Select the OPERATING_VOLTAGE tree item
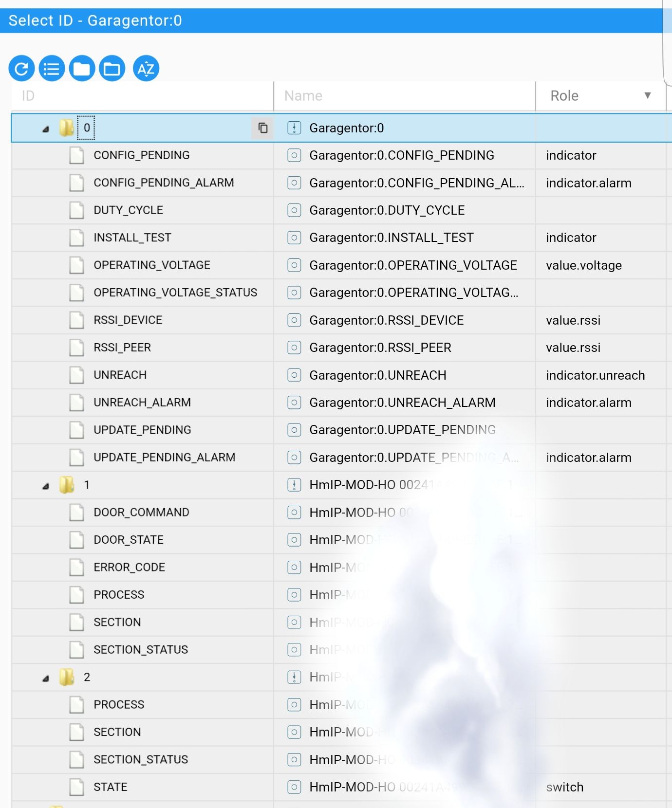 tap(152, 265)
